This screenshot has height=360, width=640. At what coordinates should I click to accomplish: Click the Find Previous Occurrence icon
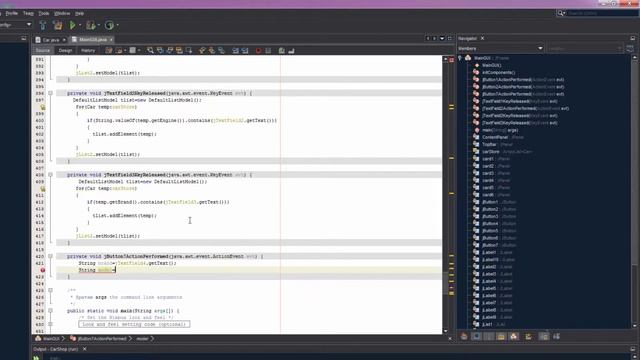coord(160,50)
